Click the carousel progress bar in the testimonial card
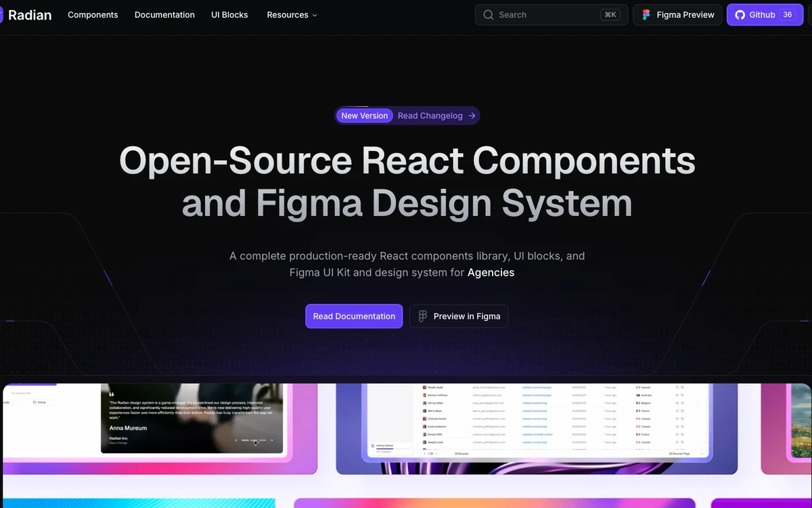 point(253,440)
